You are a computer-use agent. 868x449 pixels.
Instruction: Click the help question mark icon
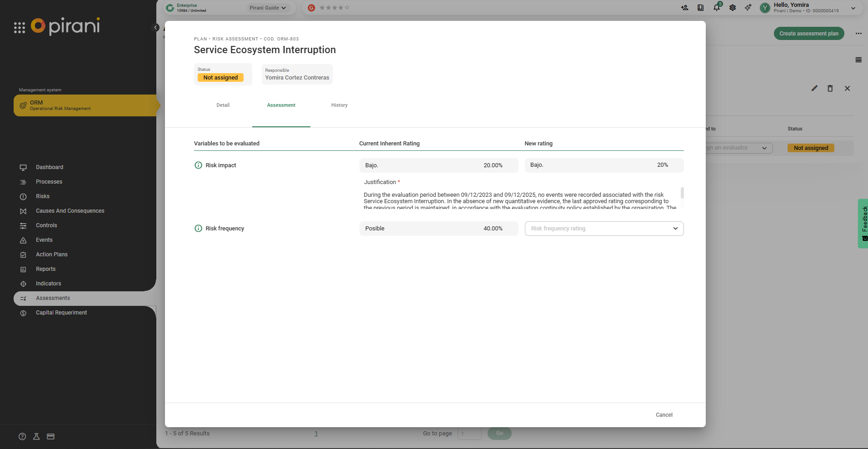coord(22,436)
